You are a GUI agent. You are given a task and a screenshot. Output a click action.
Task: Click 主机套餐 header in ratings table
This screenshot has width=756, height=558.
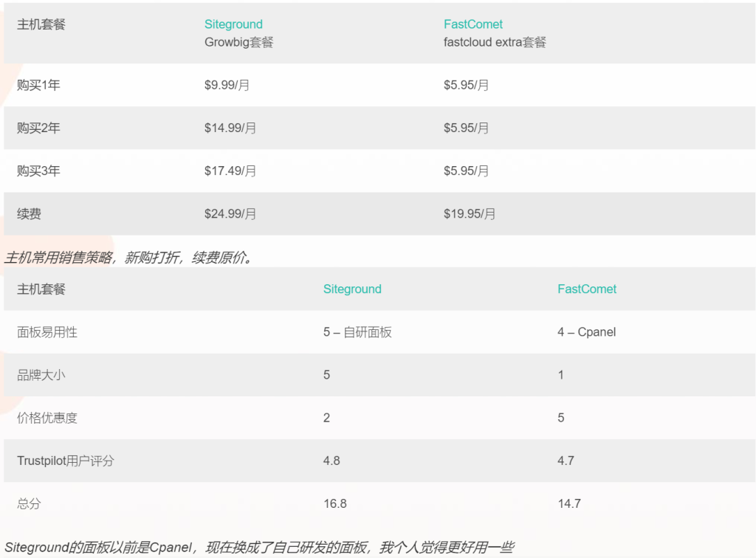[x=41, y=289]
